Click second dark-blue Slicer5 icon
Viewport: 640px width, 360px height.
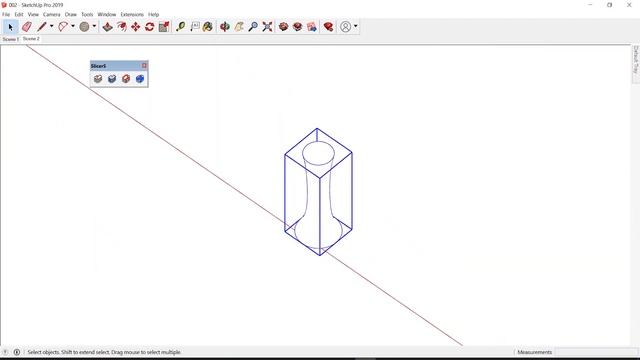point(112,79)
